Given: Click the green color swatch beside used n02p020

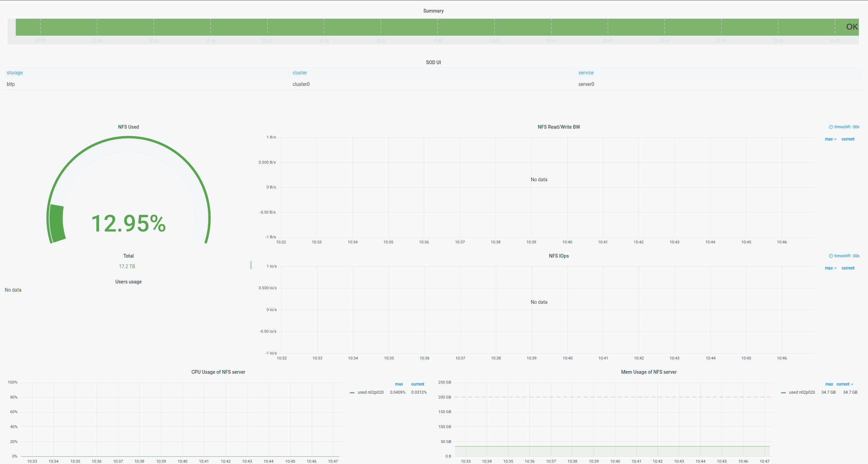Looking at the screenshot, I should pos(352,392).
